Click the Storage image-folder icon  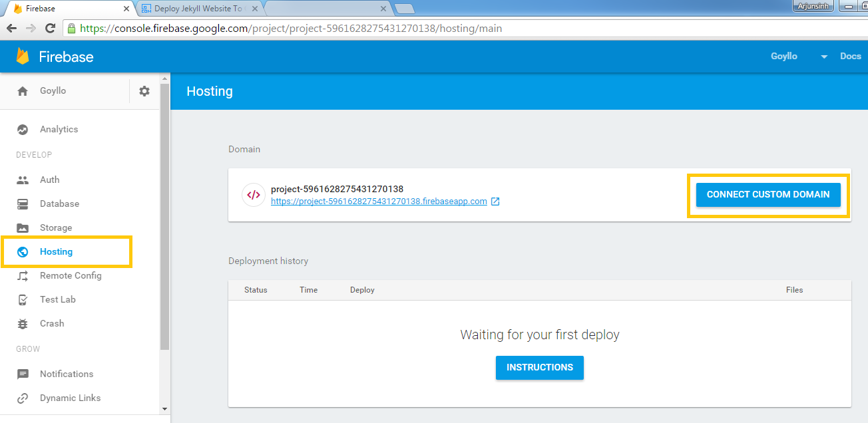click(23, 228)
